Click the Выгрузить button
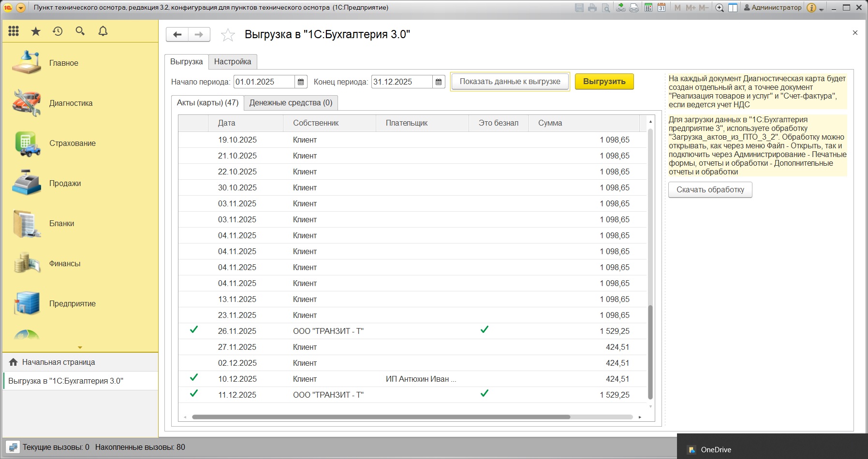This screenshot has width=868, height=459. (x=604, y=82)
